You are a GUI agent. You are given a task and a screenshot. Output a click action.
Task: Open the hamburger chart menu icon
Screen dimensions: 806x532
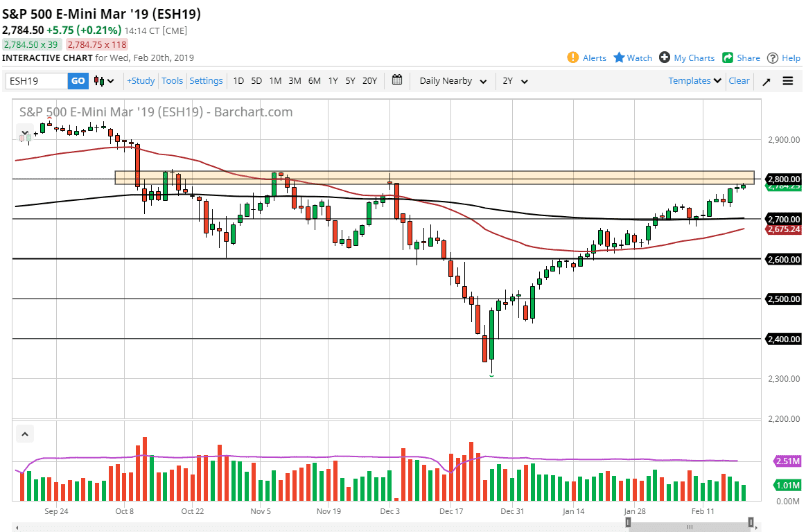tap(788, 80)
